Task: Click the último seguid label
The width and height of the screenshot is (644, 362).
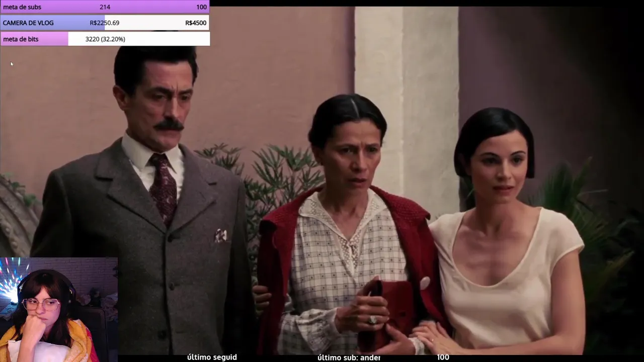Action: (212, 357)
